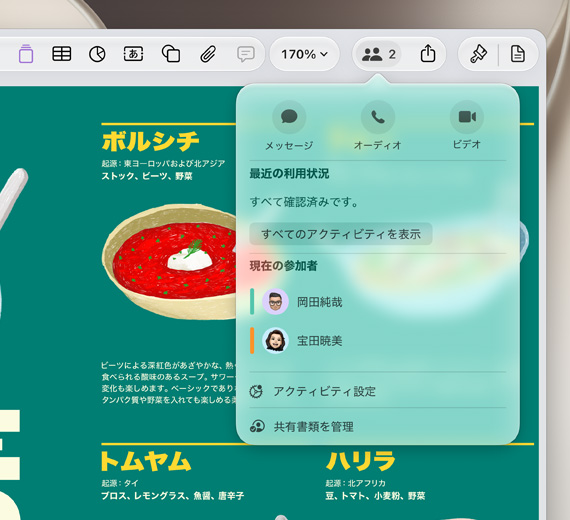This screenshot has width=570, height=520.
Task: Open 共有書類を管理 menu item
Action: [378, 426]
